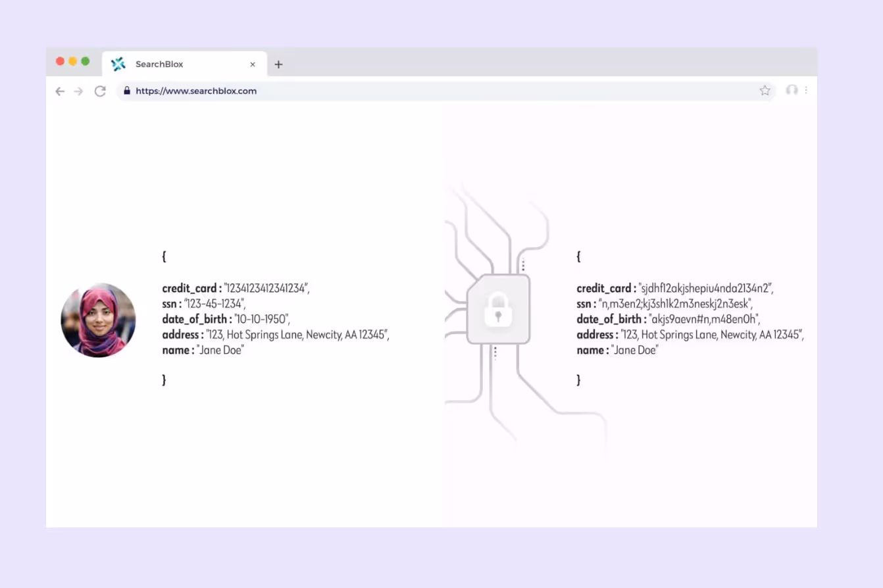Click the SearchBlox favicon on the browser tab
Screen dimensions: 883x588
118,64
